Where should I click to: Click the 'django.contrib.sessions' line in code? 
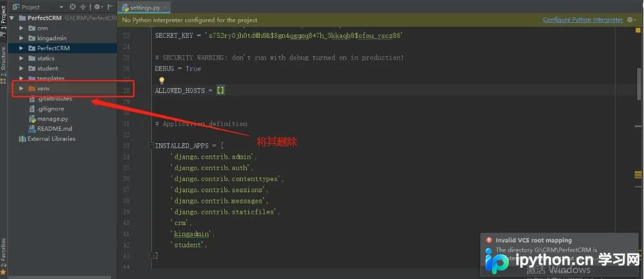tap(219, 190)
